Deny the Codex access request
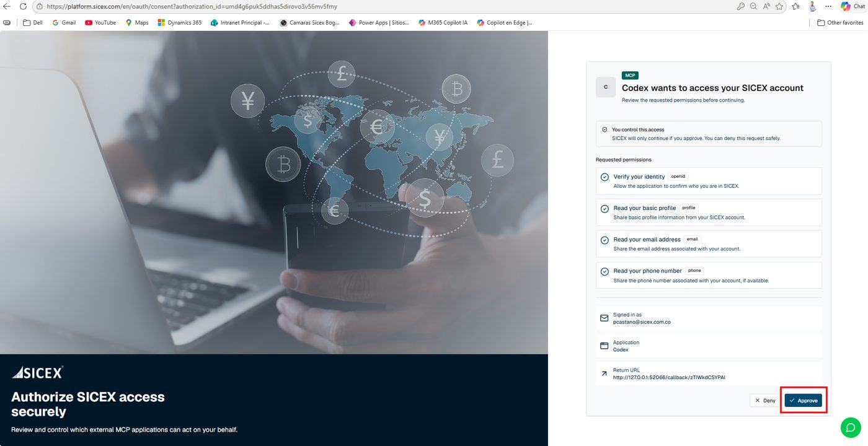The image size is (868, 446). [x=764, y=401]
